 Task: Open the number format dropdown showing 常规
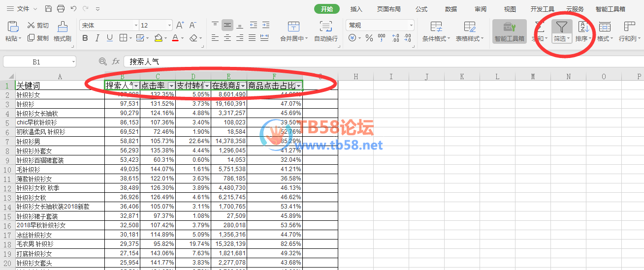coord(411,25)
